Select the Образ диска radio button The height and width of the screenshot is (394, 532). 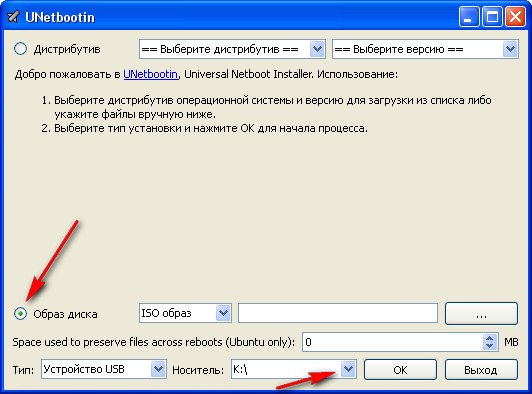(x=20, y=313)
